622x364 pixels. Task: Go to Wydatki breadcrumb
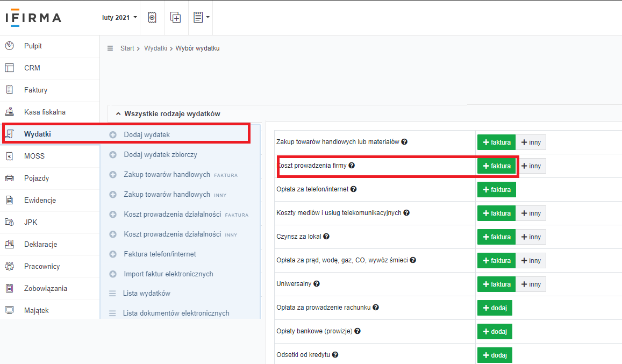point(155,48)
